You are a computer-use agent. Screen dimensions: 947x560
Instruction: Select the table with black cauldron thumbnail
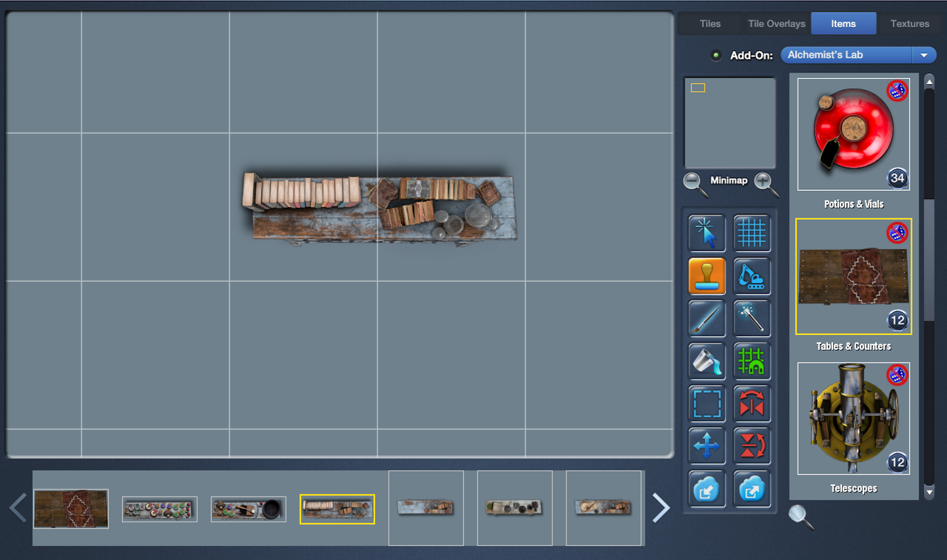249,509
